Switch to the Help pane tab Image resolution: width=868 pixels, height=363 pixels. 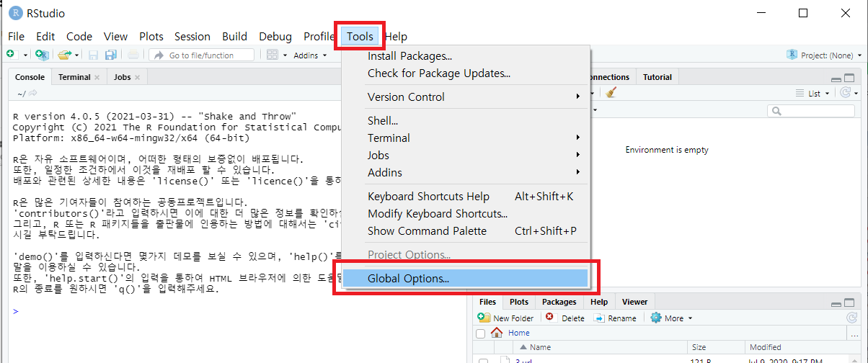click(598, 302)
